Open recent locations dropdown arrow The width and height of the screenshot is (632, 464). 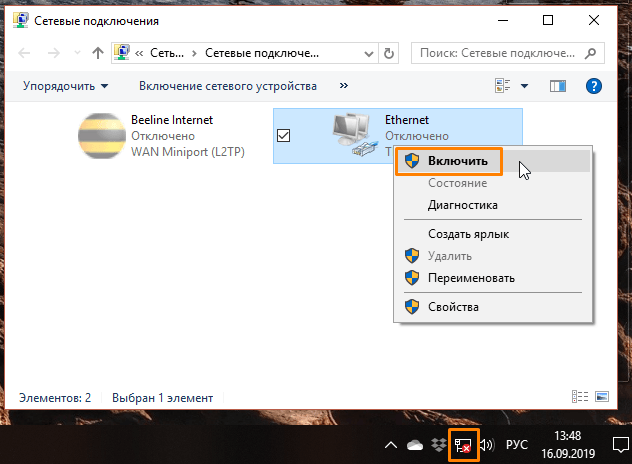coord(77,53)
